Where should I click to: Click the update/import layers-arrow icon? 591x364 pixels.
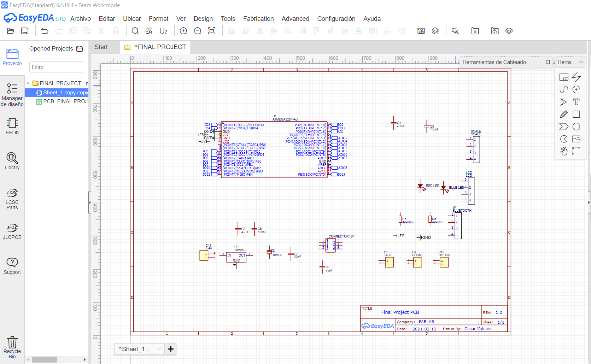point(435,31)
